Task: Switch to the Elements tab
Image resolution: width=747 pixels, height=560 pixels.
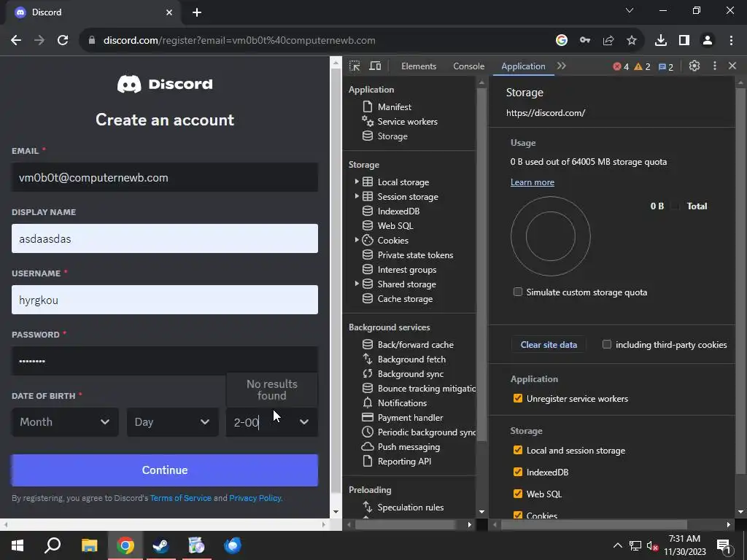Action: pos(418,66)
